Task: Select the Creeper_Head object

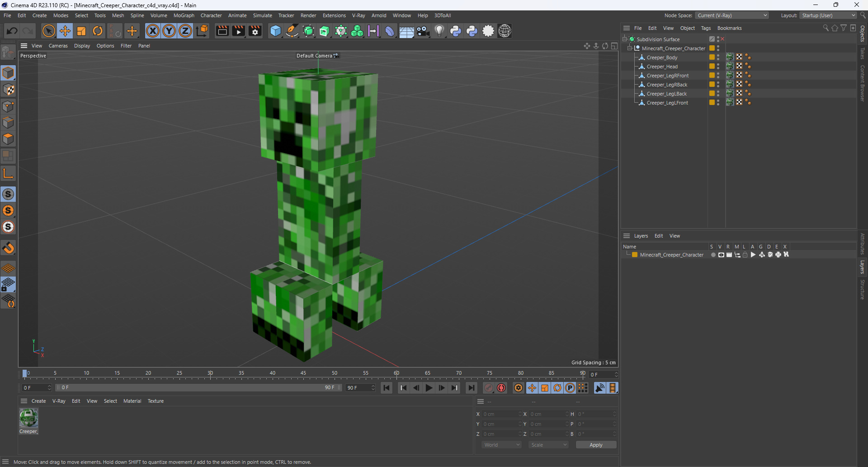Action: (x=662, y=67)
